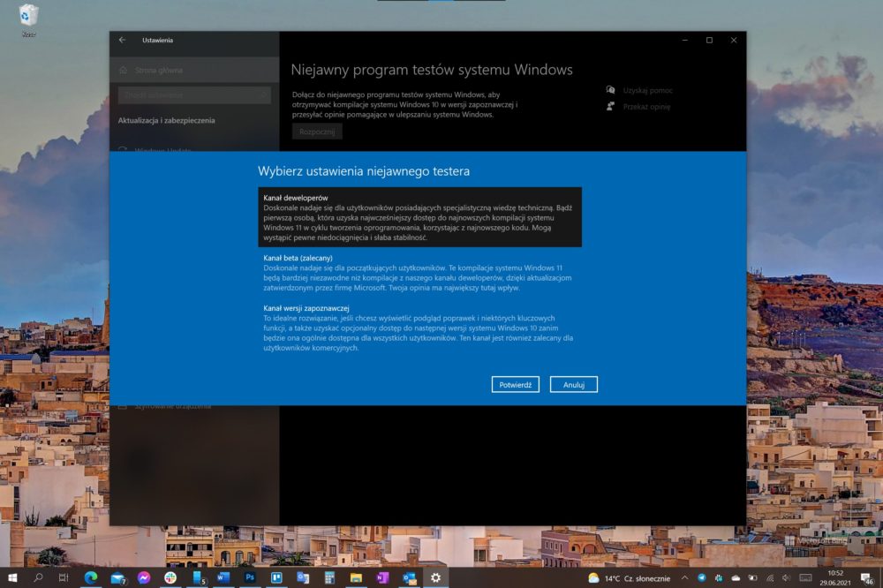The width and height of the screenshot is (883, 588).
Task: Open the touch keyboard tray icon
Action: [806, 578]
